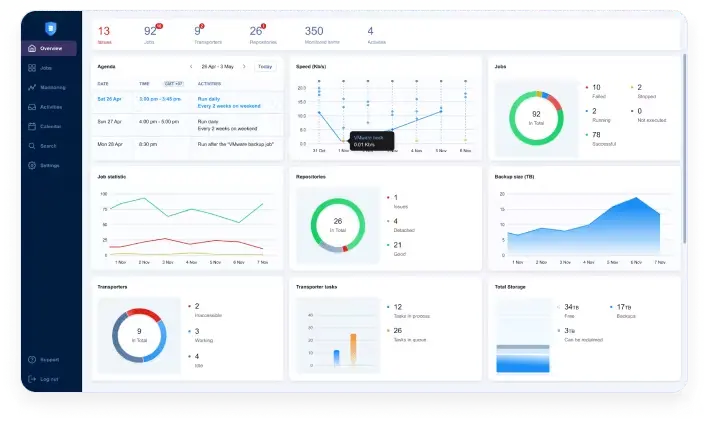Click the 4:00 pm - 5:00 pm time
Image resolution: width=708 pixels, height=423 pixels.
click(x=159, y=121)
